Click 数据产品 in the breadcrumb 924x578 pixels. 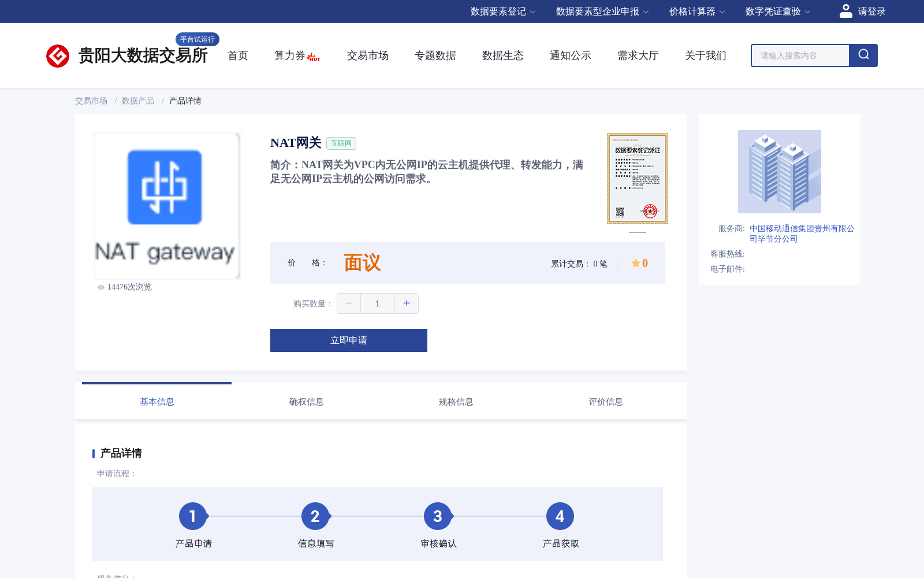click(x=138, y=101)
